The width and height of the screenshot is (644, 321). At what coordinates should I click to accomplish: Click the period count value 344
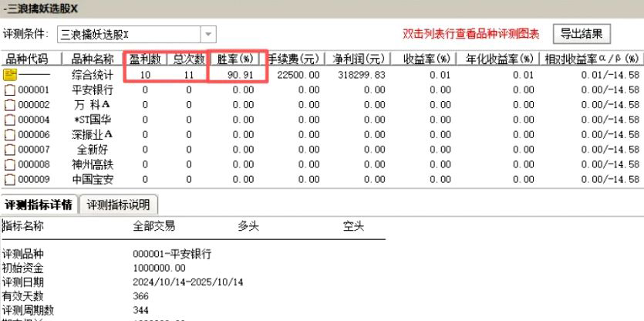click(141, 310)
